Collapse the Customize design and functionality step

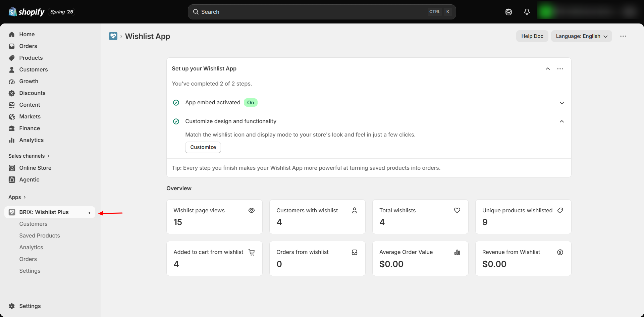562,121
